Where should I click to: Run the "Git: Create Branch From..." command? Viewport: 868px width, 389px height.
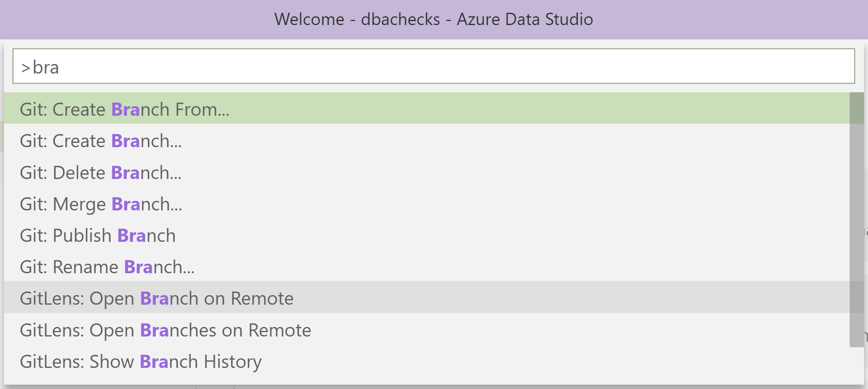point(125,109)
